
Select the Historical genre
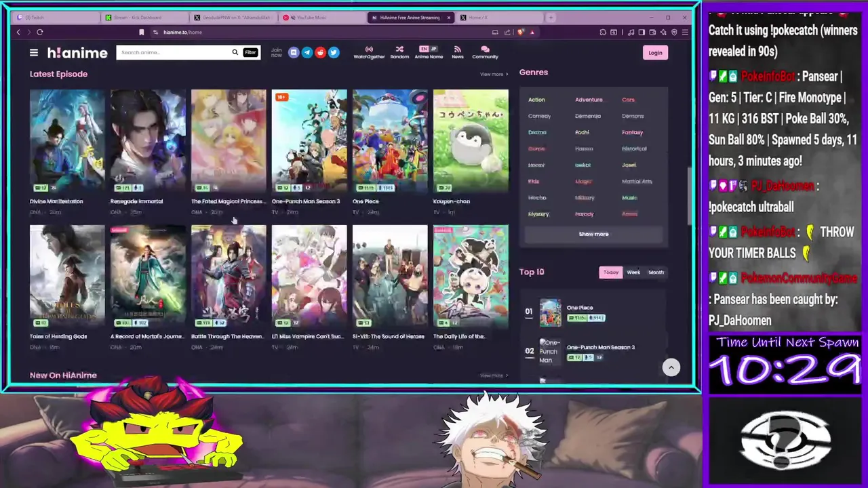point(634,148)
